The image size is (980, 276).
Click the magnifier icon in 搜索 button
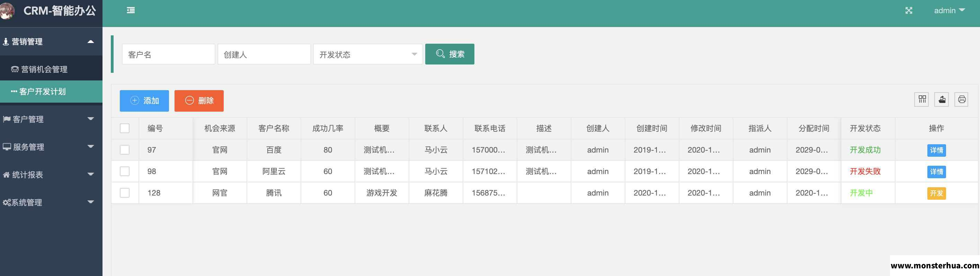[440, 54]
